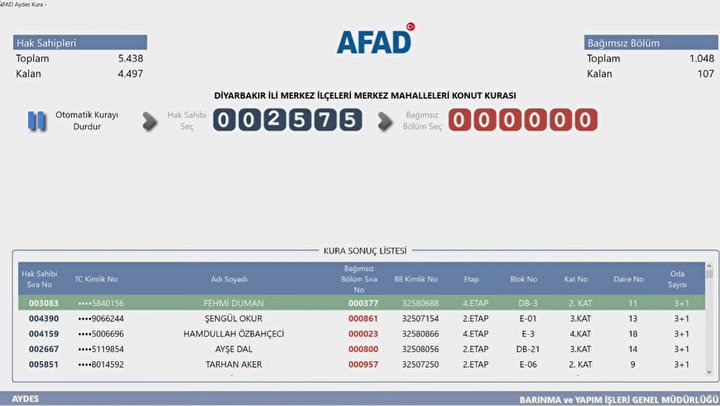720x406 pixels.
Task: Click the Bağımsız Bölüm panel header
Action: click(x=650, y=43)
